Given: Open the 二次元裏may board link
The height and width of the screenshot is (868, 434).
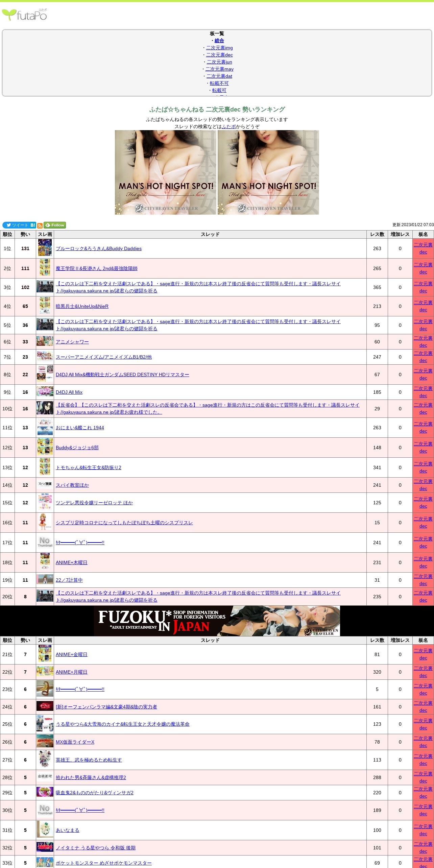Looking at the screenshot, I should pos(219,69).
